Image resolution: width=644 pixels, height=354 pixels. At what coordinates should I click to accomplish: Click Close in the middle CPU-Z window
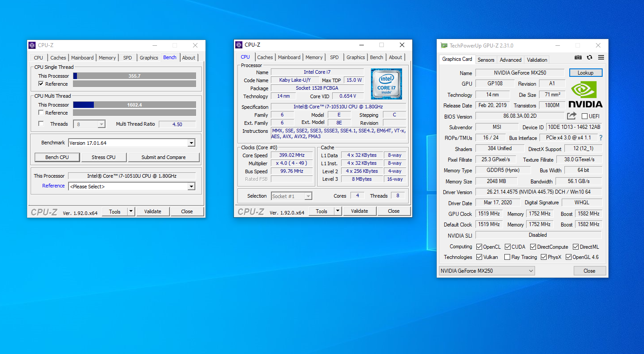pos(394,211)
